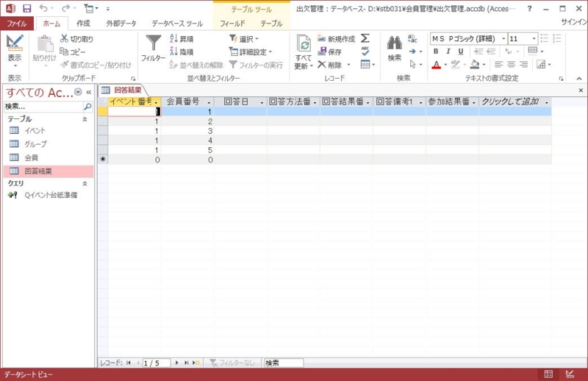Click the text highlight color icon
Viewport: 588px width, 381px height.
click(455, 65)
